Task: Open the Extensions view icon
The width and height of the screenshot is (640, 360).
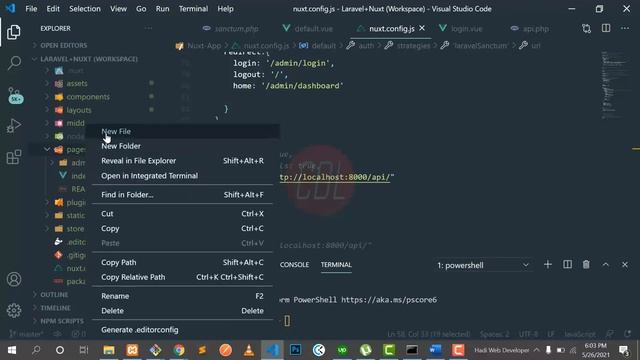Action: [x=14, y=157]
